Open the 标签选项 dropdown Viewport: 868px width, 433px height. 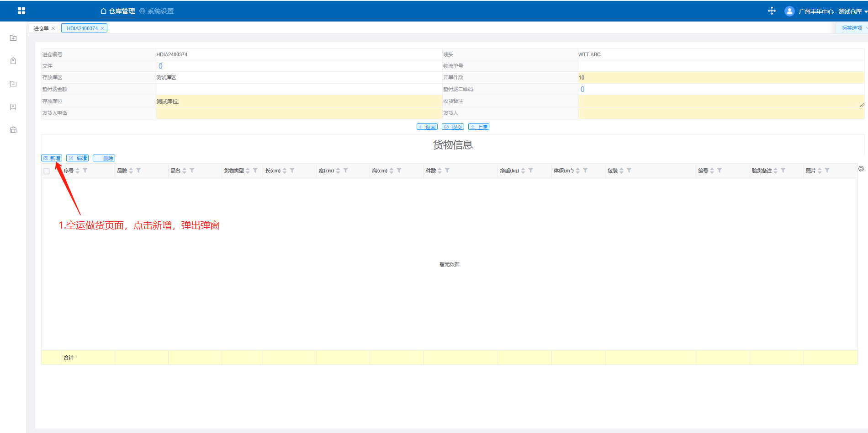coord(852,28)
